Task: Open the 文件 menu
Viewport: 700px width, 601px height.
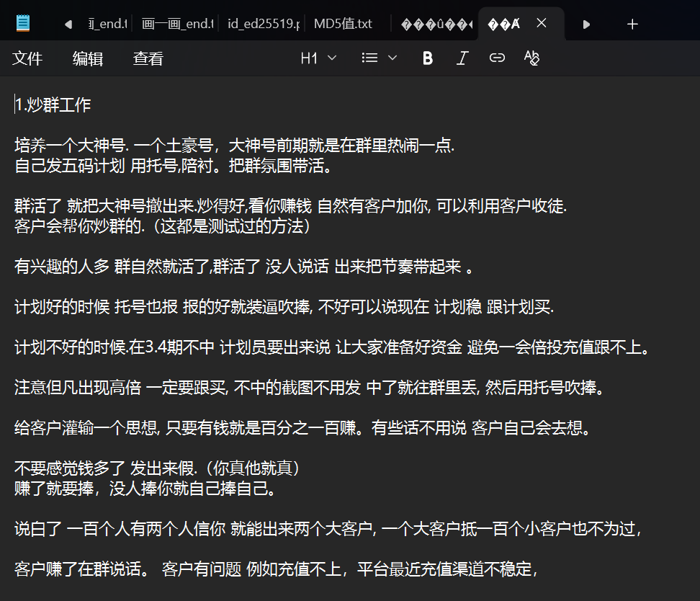Action: click(x=27, y=58)
